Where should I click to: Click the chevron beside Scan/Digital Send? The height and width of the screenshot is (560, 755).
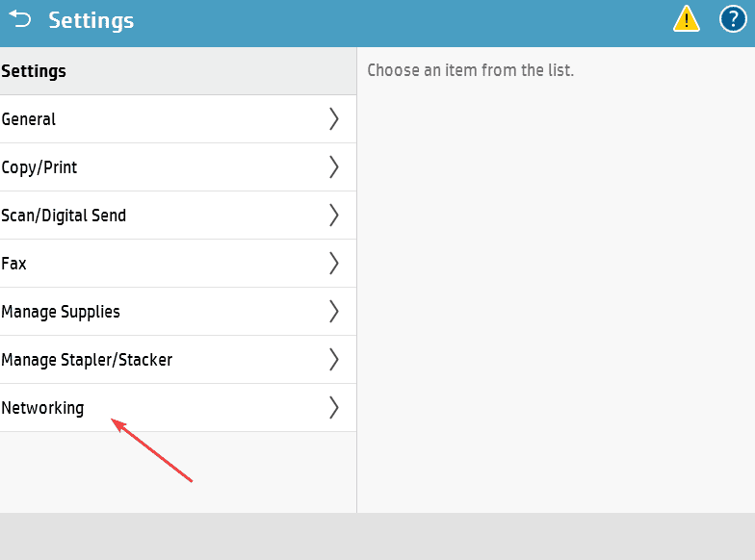[x=334, y=216]
